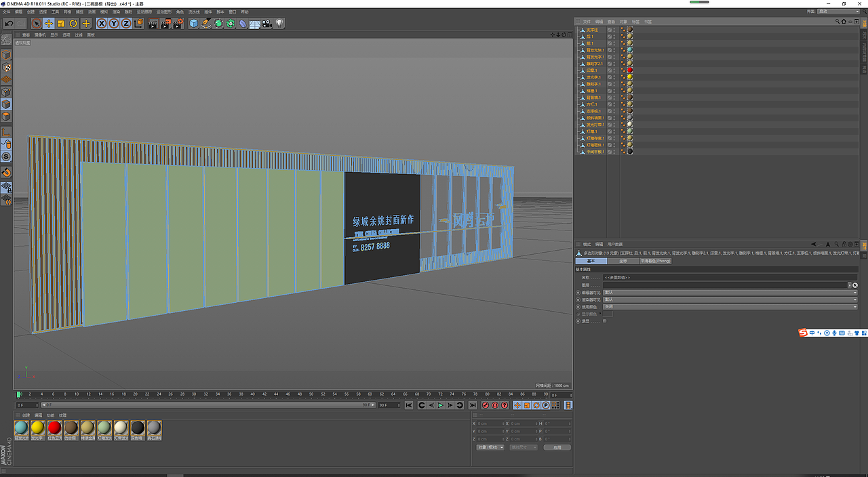The image size is (868, 477).
Task: Switch to the 平滑着色(Phong) attribute tab
Action: point(656,261)
